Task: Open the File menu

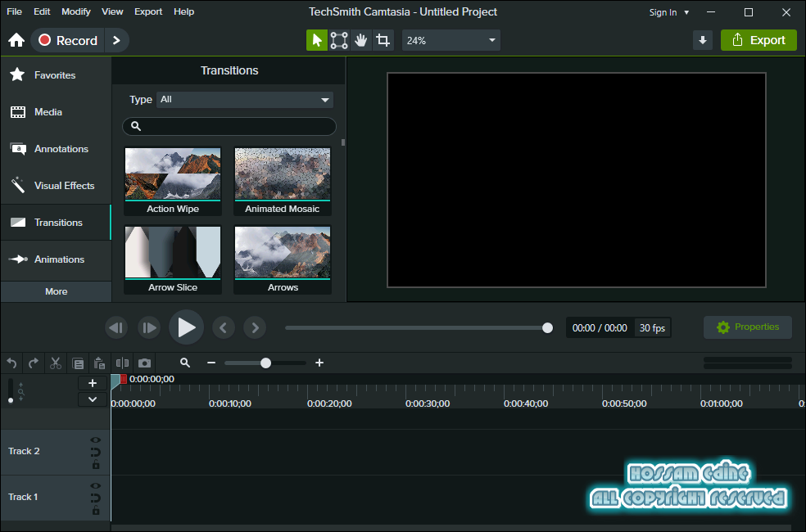Action: [x=15, y=11]
